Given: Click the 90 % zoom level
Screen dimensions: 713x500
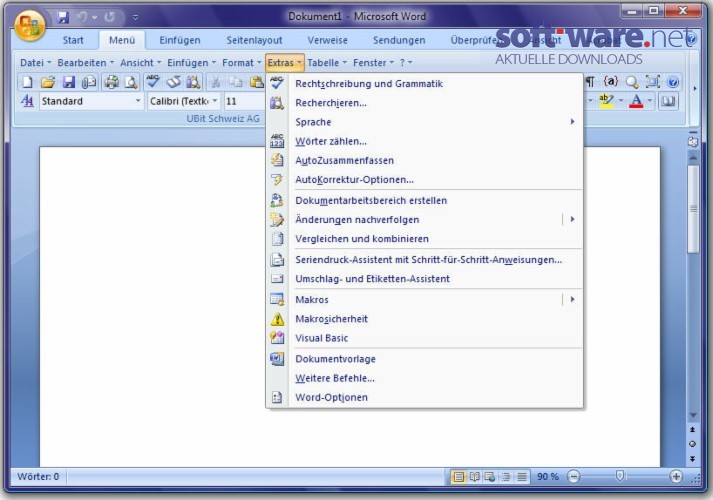Looking at the screenshot, I should point(547,476).
